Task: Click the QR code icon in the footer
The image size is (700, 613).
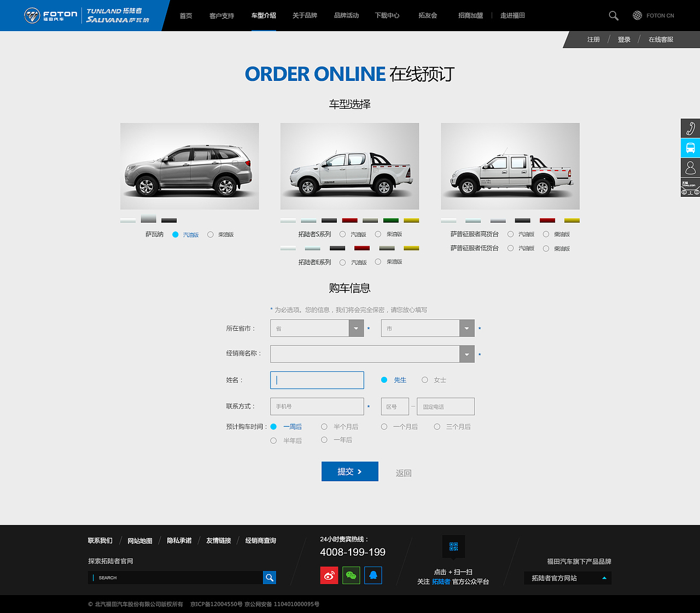Action: click(453, 546)
